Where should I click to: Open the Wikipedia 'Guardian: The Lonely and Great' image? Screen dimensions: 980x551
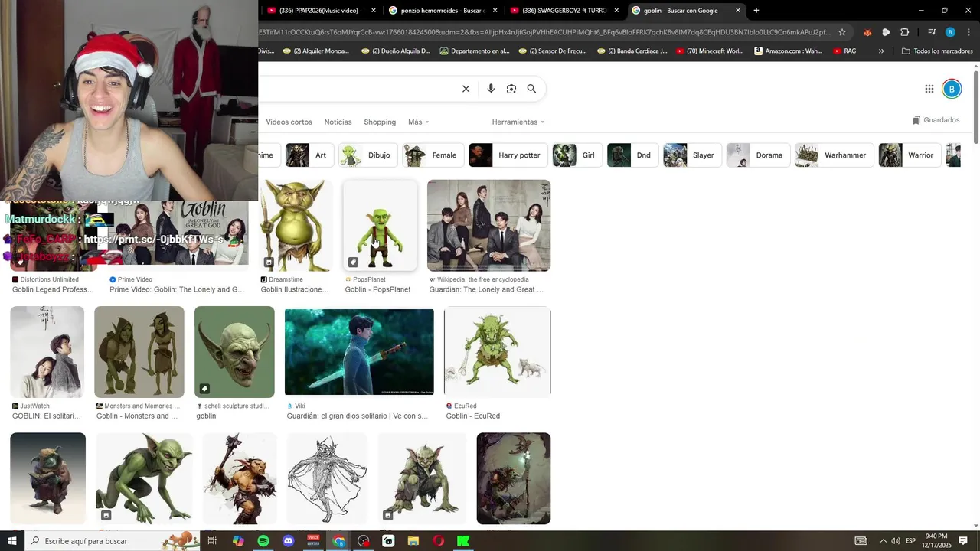pyautogui.click(x=488, y=226)
